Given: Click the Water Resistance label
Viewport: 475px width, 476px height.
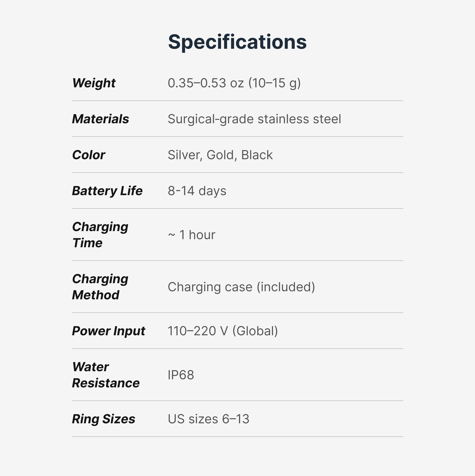Looking at the screenshot, I should [106, 375].
